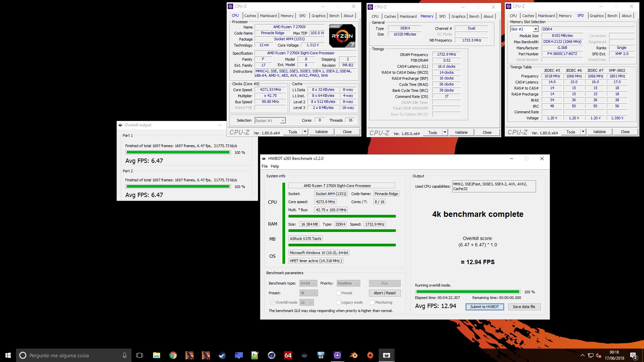644x362 pixels.
Task: Open the File menu in HWBOT x265
Action: tap(265, 166)
